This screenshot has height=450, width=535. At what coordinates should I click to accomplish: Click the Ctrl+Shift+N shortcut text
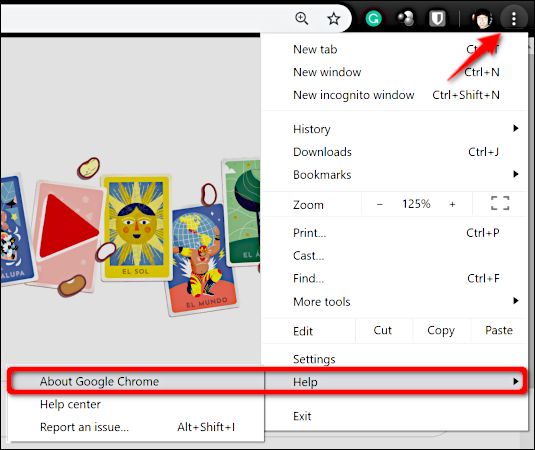coord(466,95)
